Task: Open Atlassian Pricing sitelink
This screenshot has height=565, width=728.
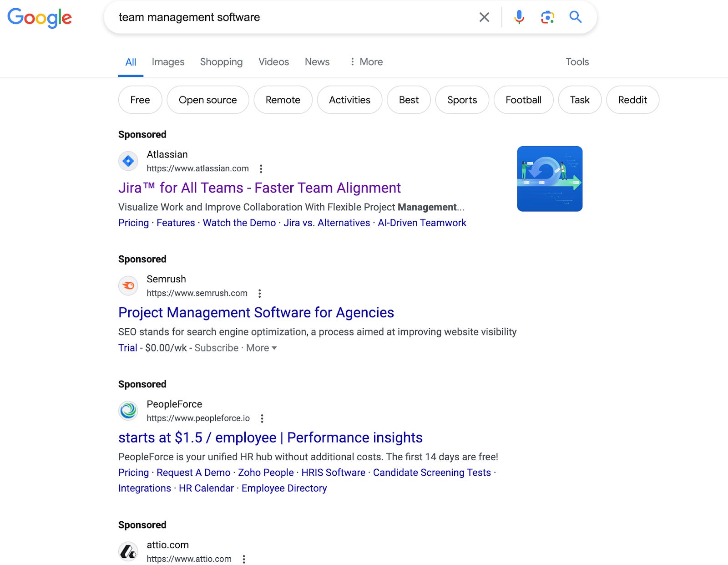Action: [x=133, y=223]
